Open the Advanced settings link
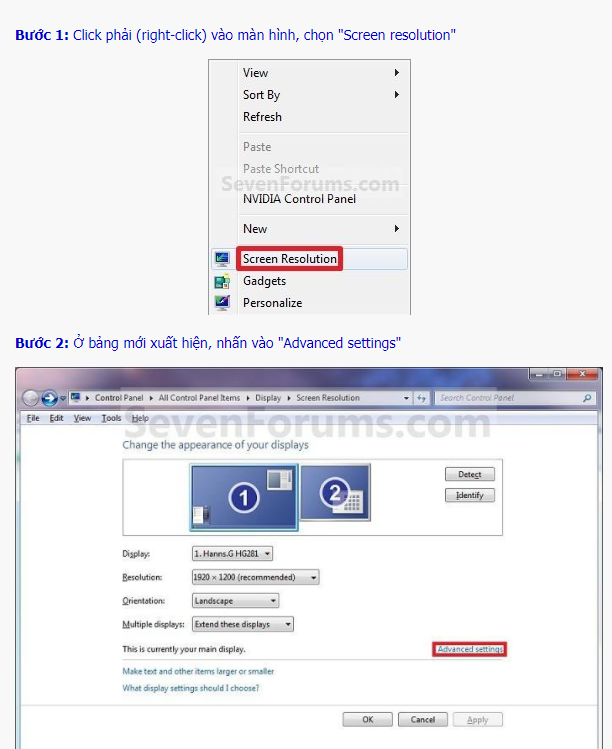This screenshot has height=749, width=612. (x=470, y=650)
